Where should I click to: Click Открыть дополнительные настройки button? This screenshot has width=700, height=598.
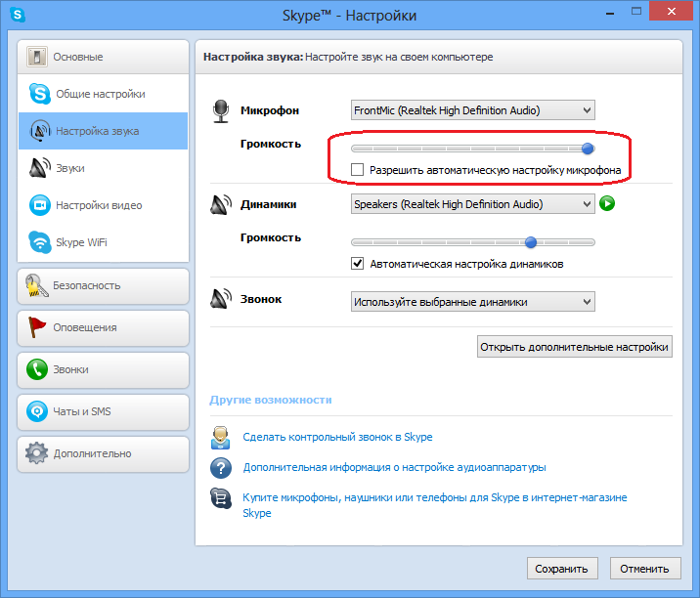575,347
